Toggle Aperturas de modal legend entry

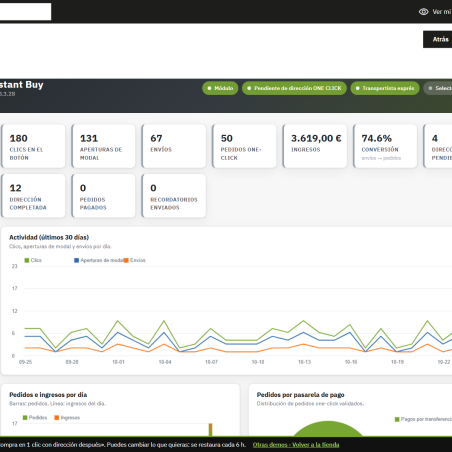(x=99, y=260)
